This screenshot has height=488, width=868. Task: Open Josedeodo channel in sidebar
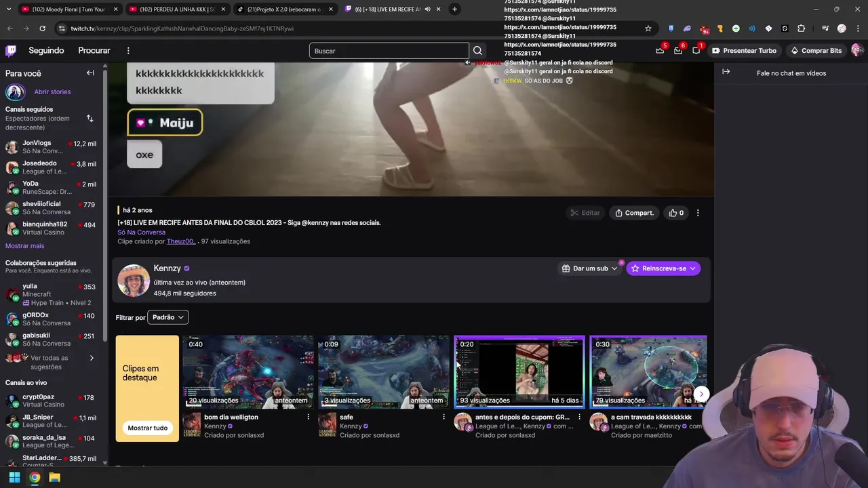pos(51,167)
